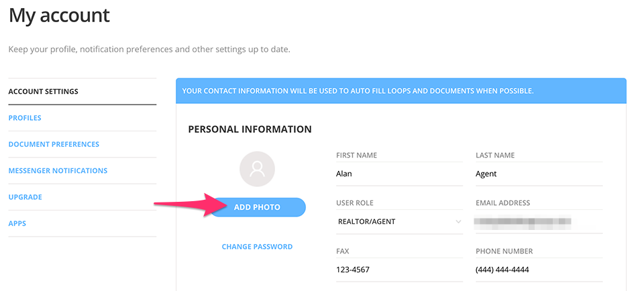Click the Phone Number input field
Image resolution: width=644 pixels, height=291 pixels.
click(x=539, y=270)
